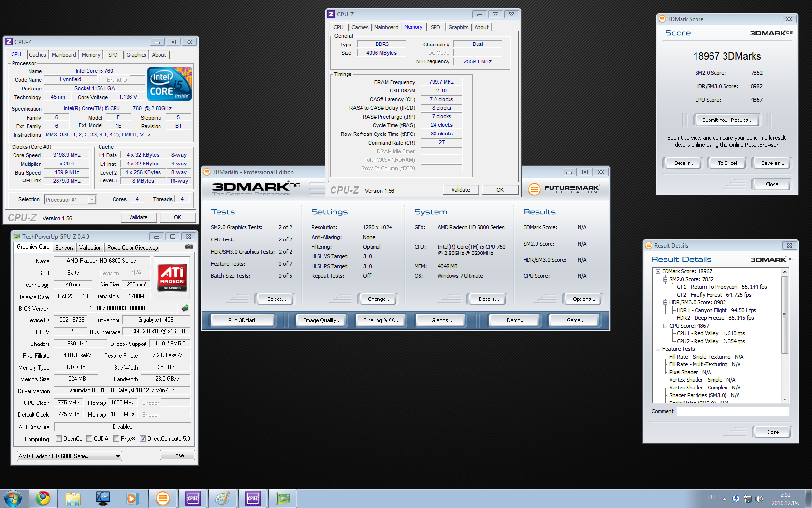Click the GPU-Z screenshot camera icon
This screenshot has height=508, width=812.
tap(189, 247)
